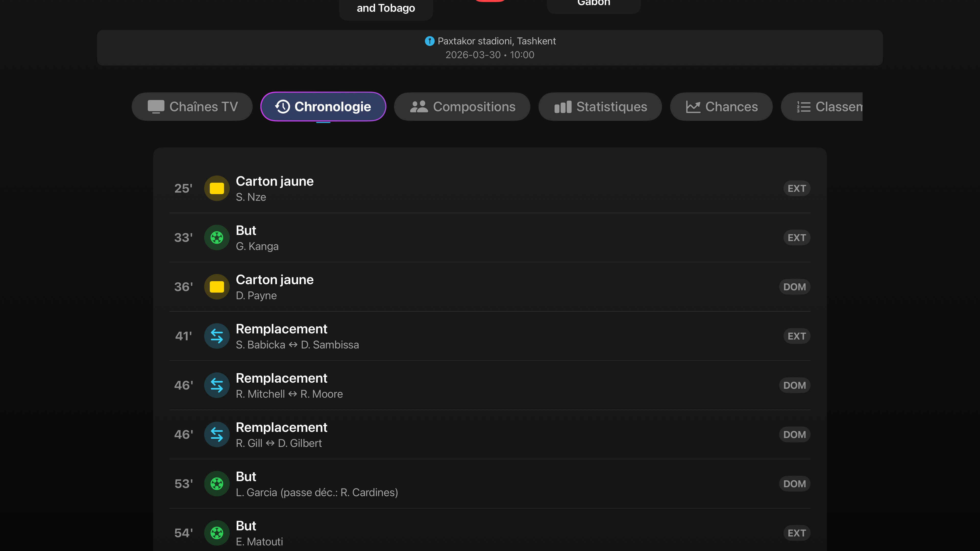
Task: Click the Paxtakor stadioni, Tashkent venue text
Action: (496, 41)
